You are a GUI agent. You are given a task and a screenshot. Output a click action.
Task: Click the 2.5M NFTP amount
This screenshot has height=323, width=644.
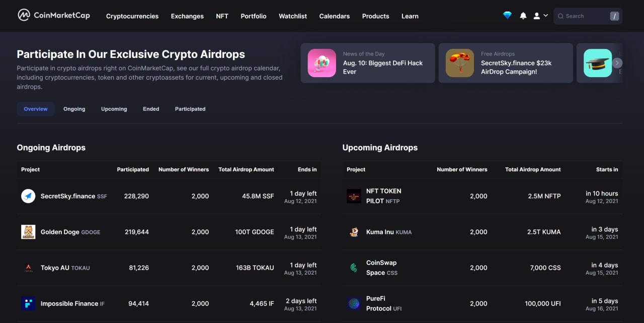544,196
